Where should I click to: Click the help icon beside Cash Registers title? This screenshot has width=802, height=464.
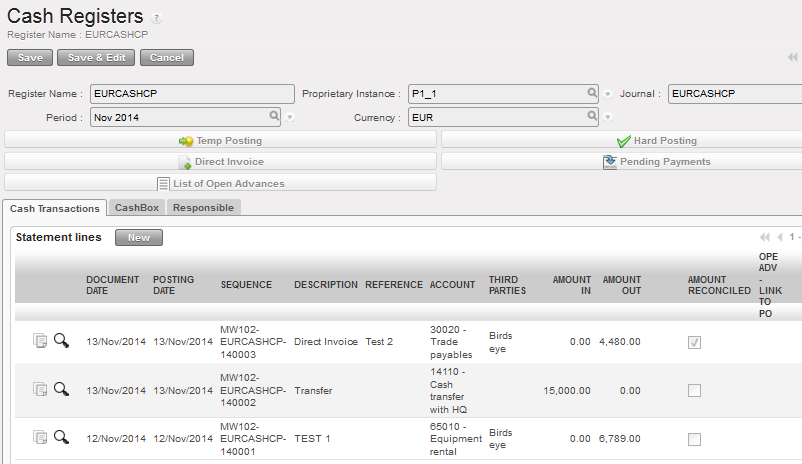pos(157,19)
